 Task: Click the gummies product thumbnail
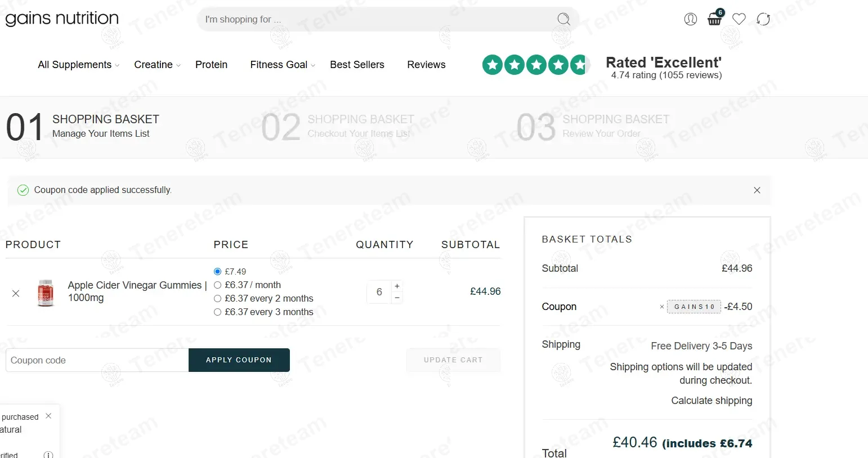click(45, 293)
